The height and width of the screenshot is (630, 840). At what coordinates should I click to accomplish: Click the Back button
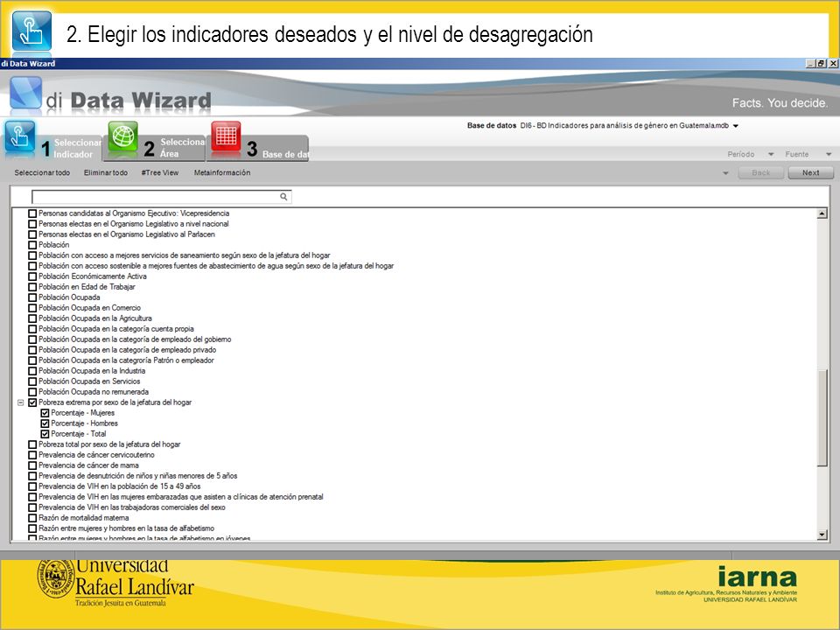760,172
